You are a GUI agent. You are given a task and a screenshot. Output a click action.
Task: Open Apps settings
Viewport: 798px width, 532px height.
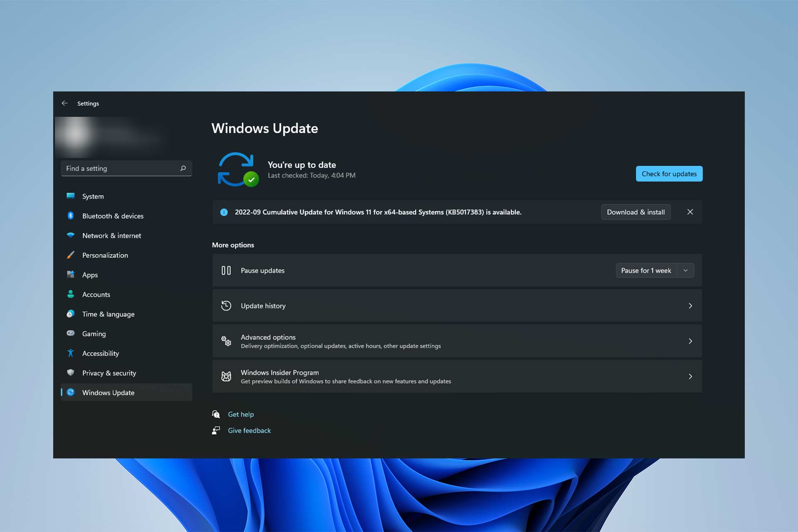126,274
